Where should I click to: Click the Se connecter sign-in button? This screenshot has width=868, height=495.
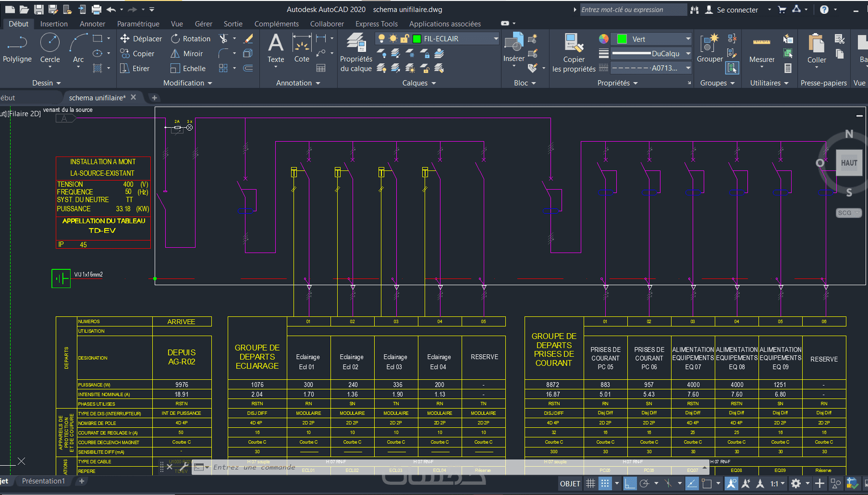737,10
